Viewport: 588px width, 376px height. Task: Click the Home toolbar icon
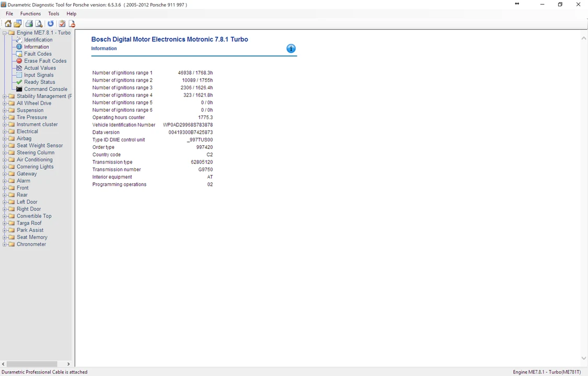coord(8,23)
